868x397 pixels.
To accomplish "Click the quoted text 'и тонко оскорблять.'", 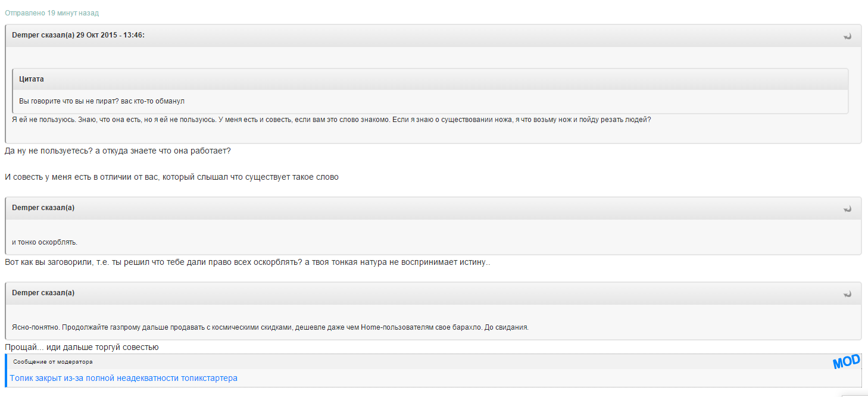I will [x=45, y=242].
